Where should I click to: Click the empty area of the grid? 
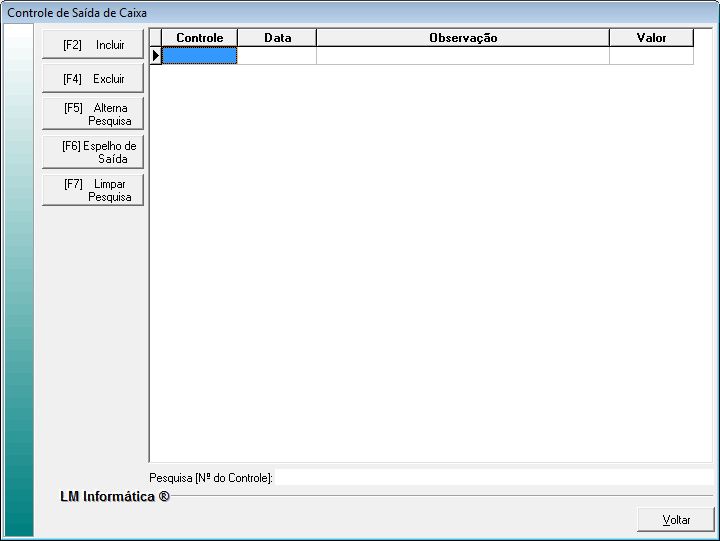430,260
